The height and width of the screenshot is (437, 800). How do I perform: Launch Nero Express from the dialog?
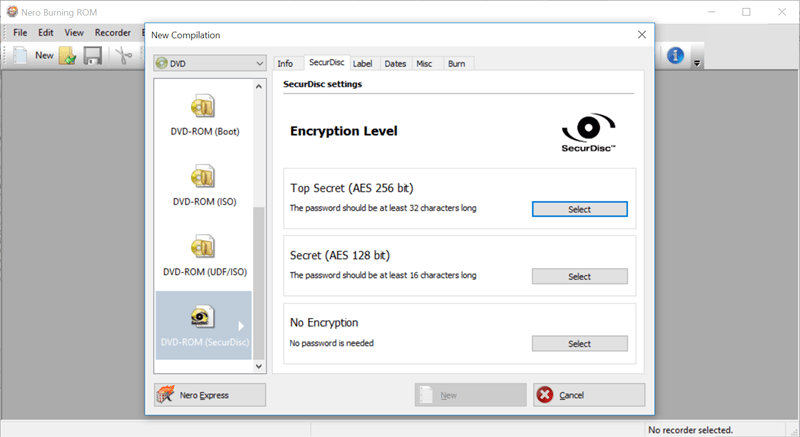pos(209,395)
